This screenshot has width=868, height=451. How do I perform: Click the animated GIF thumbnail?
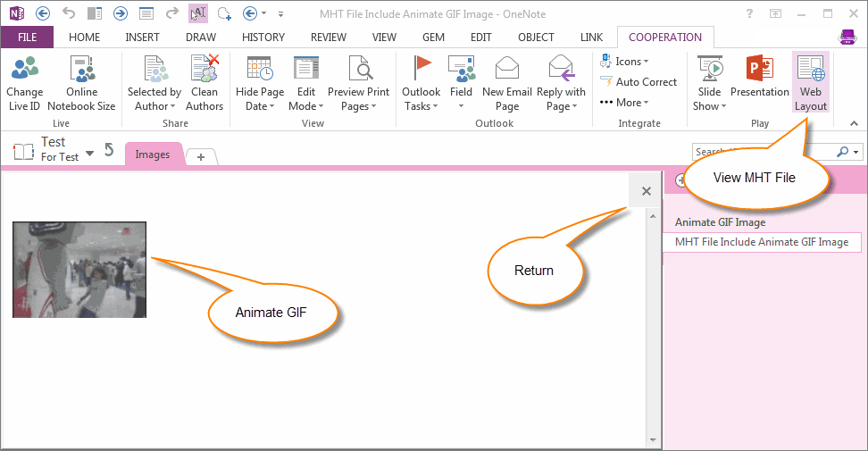[x=79, y=270]
